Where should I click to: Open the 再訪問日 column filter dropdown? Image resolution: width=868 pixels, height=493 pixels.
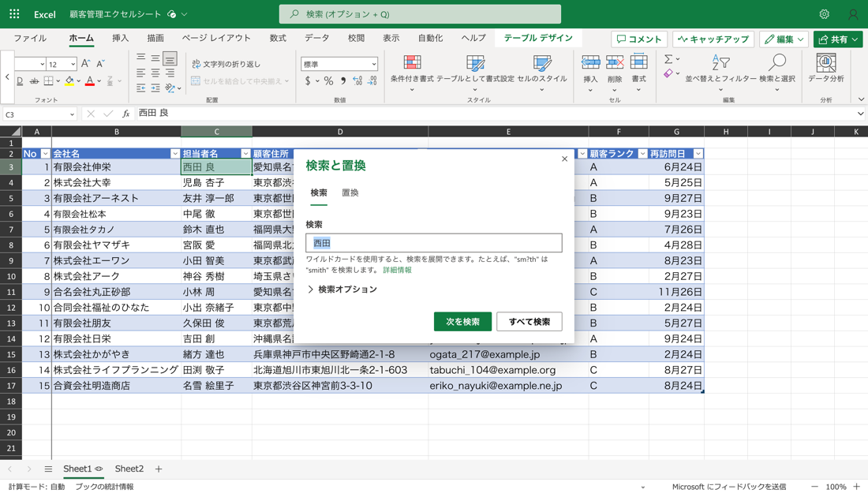698,154
